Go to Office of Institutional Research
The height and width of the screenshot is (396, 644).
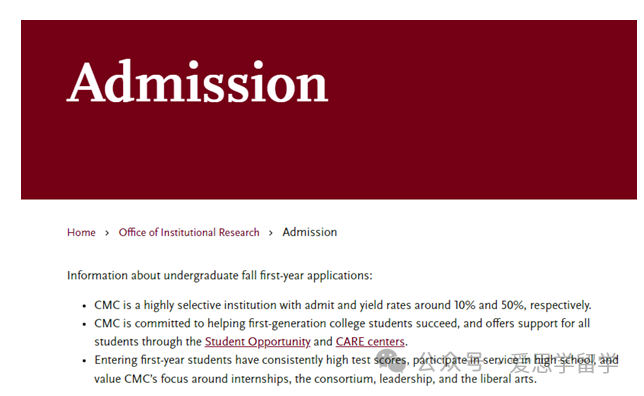pos(189,233)
